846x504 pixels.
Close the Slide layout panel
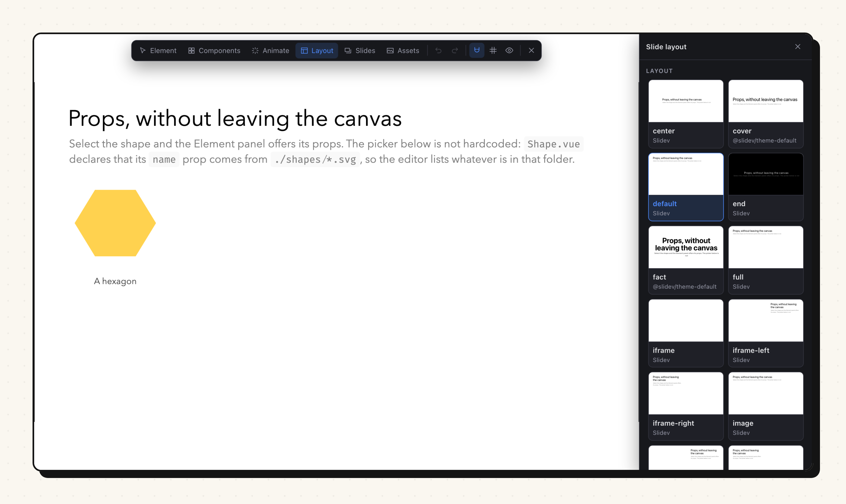click(x=798, y=47)
